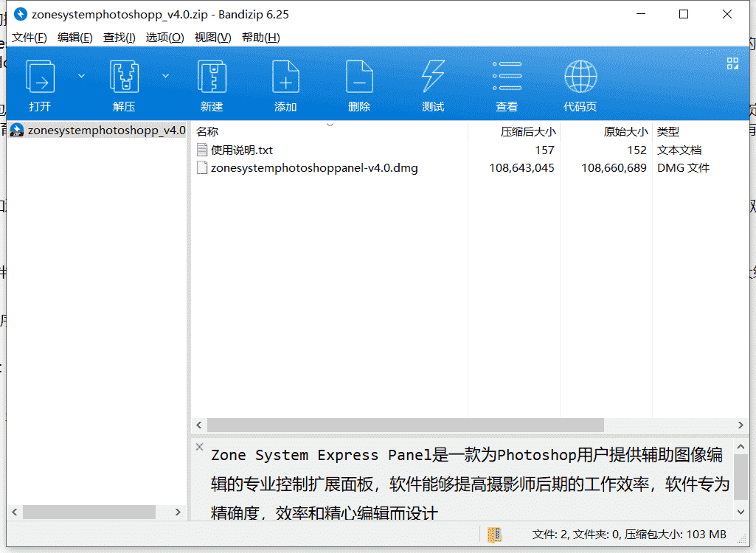Click folder tree scrollbar left arrow
756x553 pixels.
pyautogui.click(x=15, y=512)
